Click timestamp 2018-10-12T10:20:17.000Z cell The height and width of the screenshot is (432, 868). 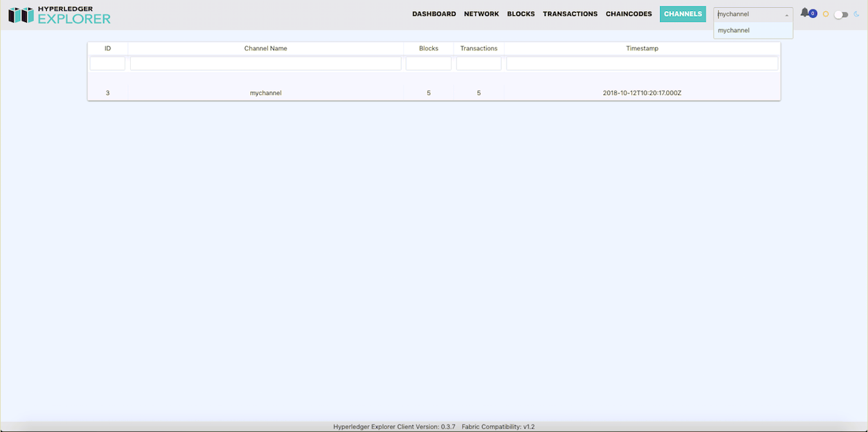[642, 93]
